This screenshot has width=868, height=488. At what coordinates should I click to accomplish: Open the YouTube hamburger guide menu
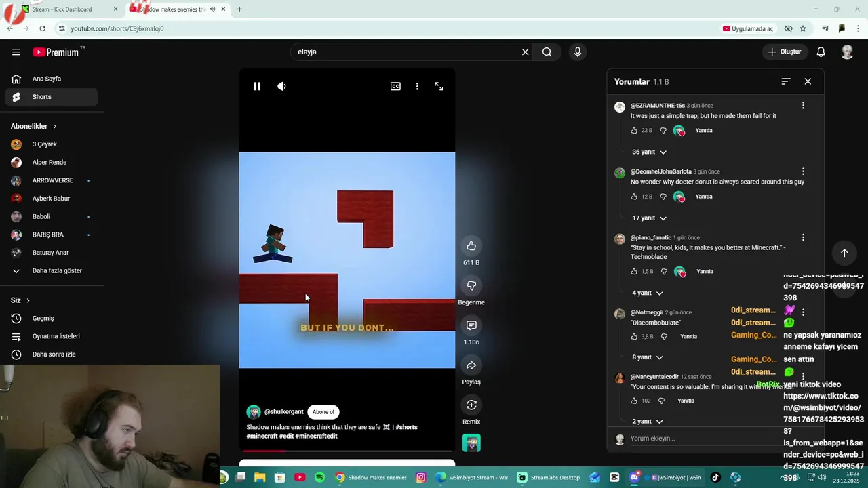coord(16,52)
